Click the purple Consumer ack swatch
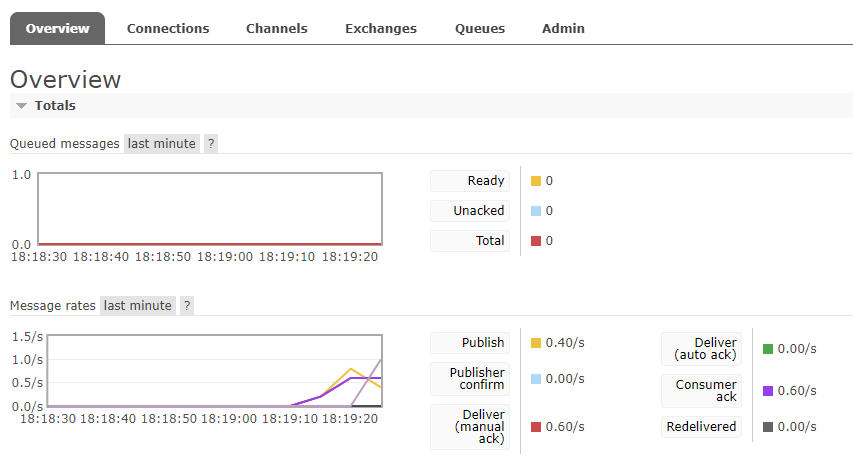This screenshot has height=464, width=853. coord(767,391)
